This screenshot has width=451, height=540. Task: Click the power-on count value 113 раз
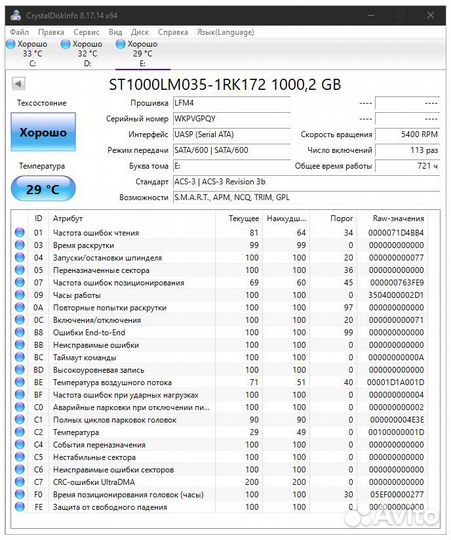click(407, 150)
